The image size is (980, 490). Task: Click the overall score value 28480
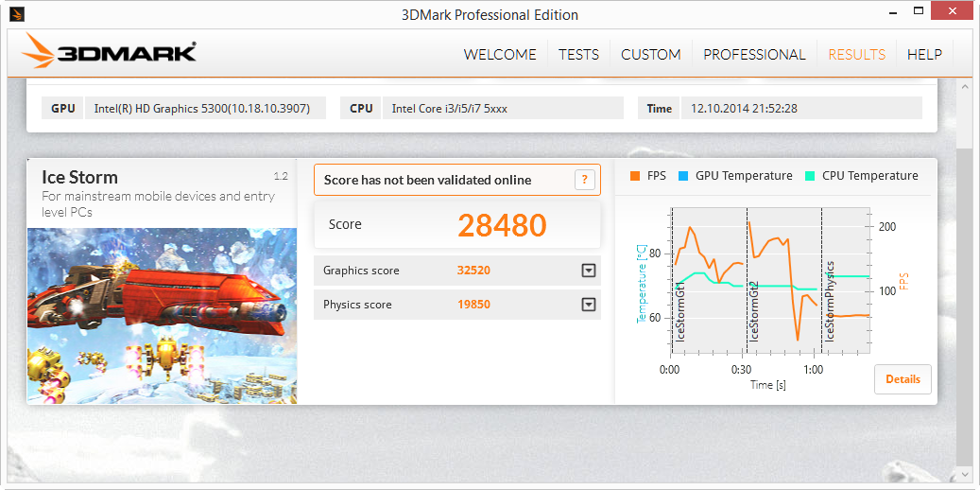[502, 225]
